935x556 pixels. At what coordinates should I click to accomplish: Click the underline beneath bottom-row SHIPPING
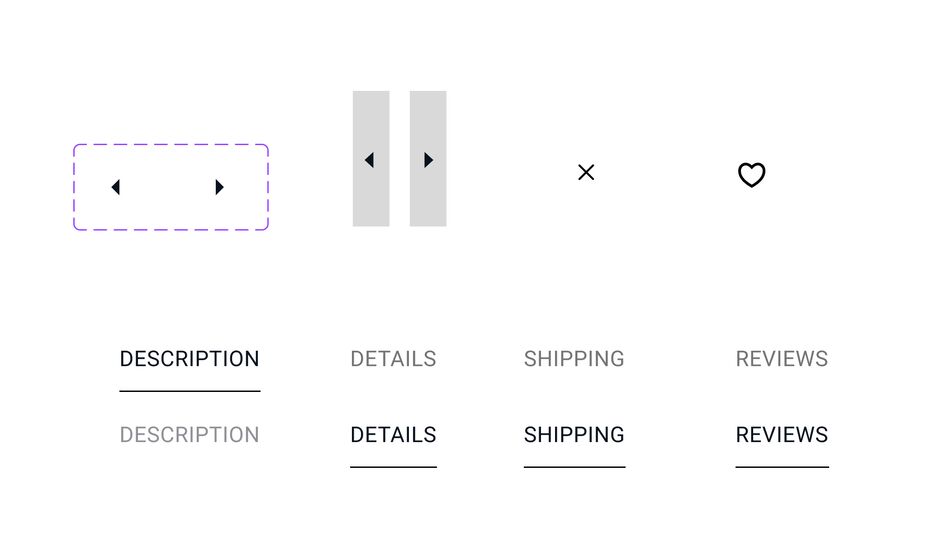coord(574,467)
